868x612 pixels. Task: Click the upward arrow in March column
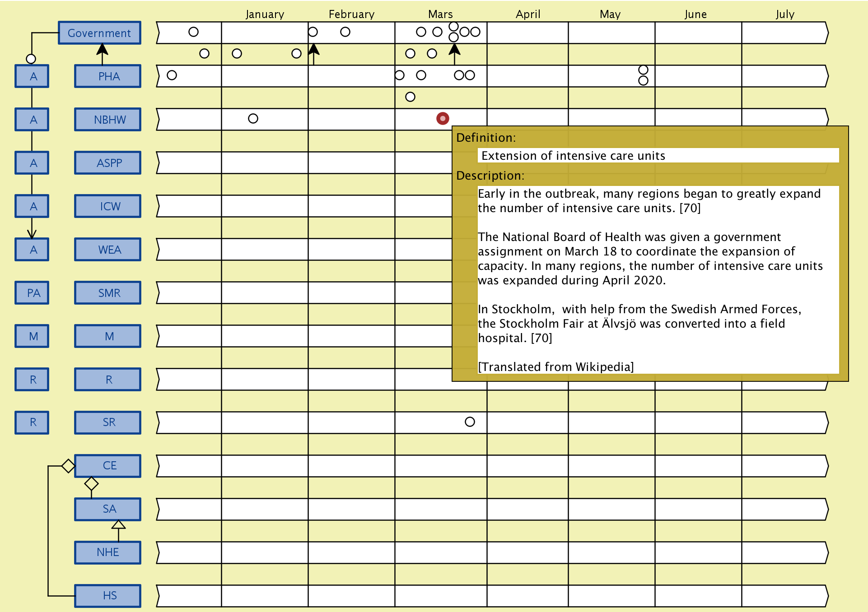click(x=454, y=51)
